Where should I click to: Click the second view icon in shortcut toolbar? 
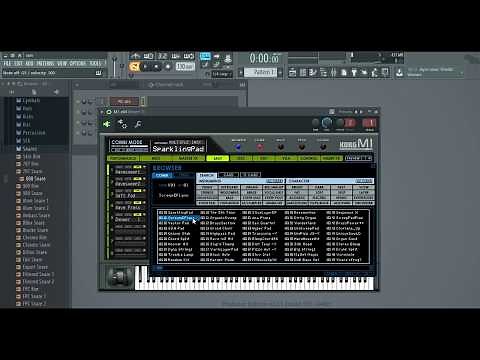coord(303,72)
